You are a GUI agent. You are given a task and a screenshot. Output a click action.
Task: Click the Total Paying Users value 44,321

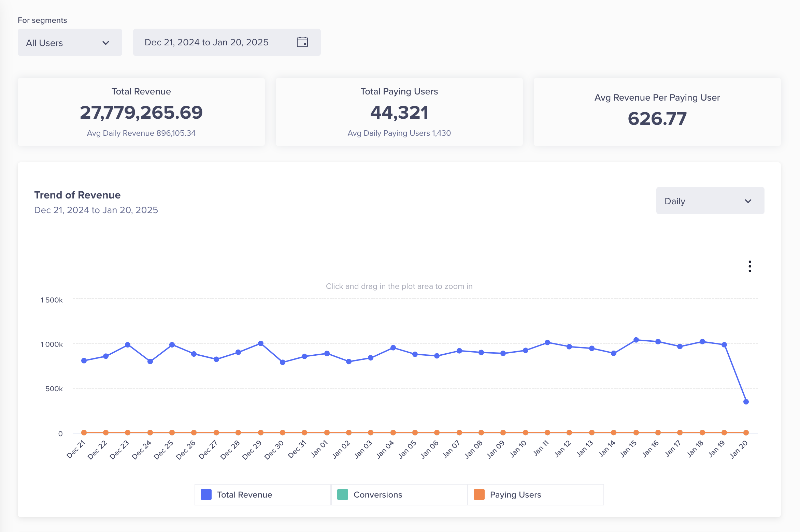[x=399, y=112]
